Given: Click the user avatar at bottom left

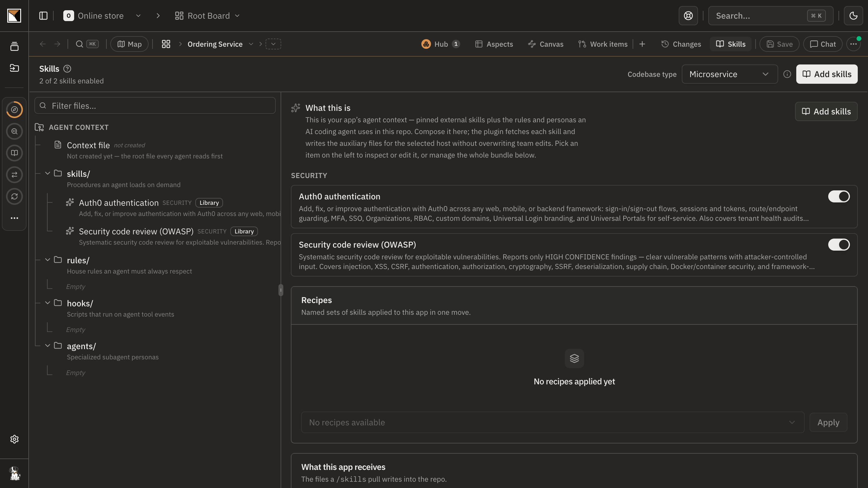Looking at the screenshot, I should (14, 474).
